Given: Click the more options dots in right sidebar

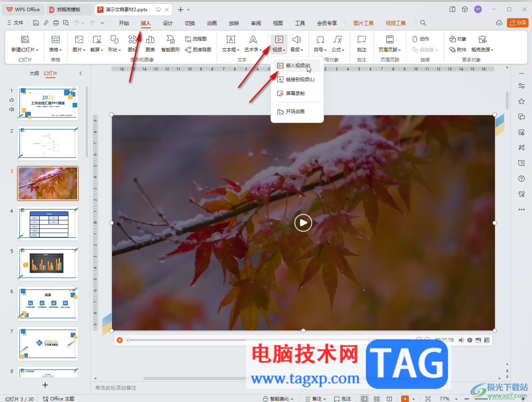Looking at the screenshot, I should click(x=522, y=210).
